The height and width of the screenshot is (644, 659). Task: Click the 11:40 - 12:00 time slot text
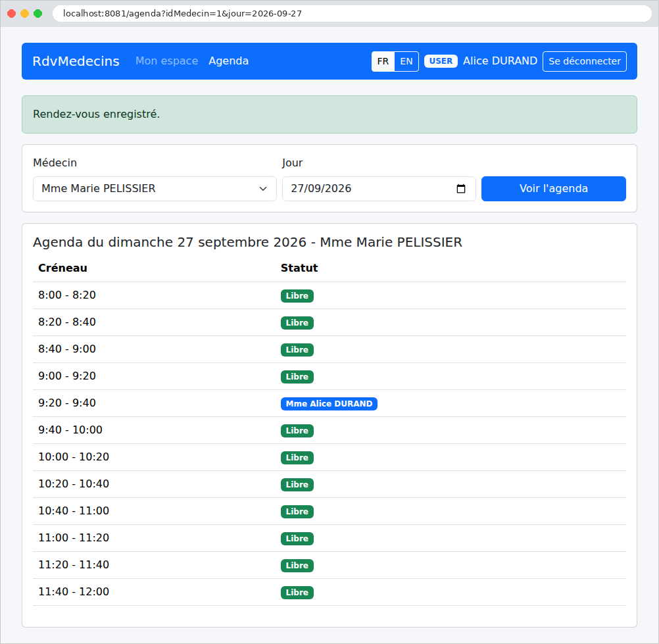74,591
